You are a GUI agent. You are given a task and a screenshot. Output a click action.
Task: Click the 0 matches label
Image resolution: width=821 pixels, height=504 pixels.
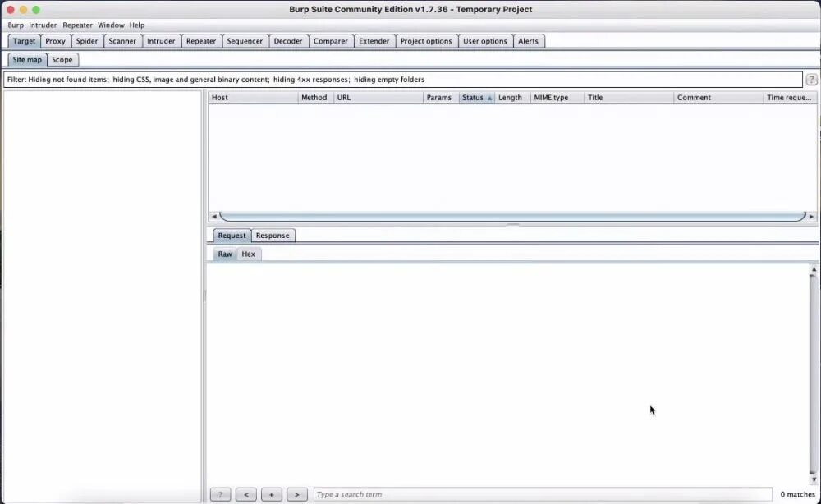coord(797,494)
